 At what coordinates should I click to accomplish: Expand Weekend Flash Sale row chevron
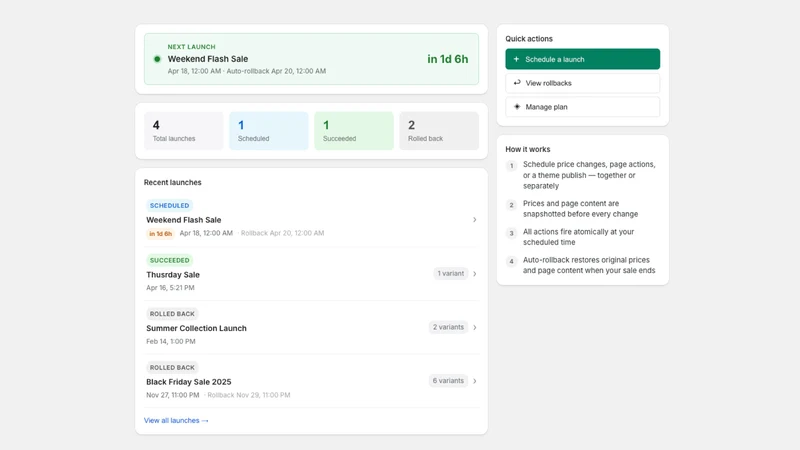tap(474, 219)
